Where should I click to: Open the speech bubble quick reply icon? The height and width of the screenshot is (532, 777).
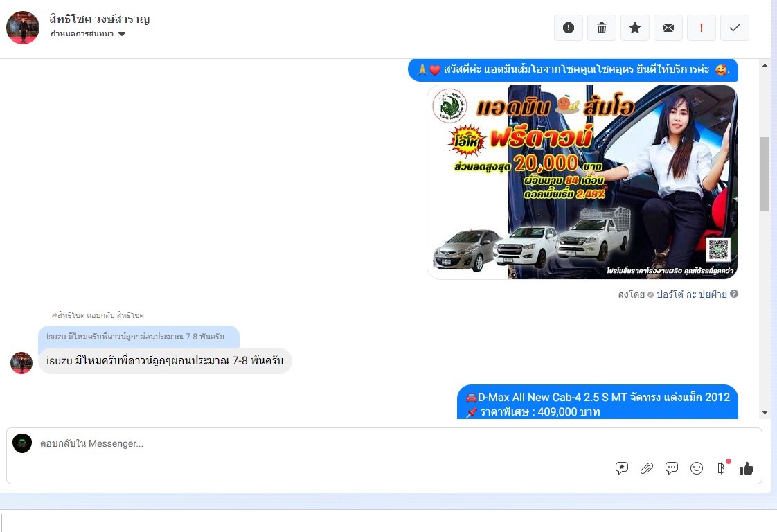(x=672, y=468)
